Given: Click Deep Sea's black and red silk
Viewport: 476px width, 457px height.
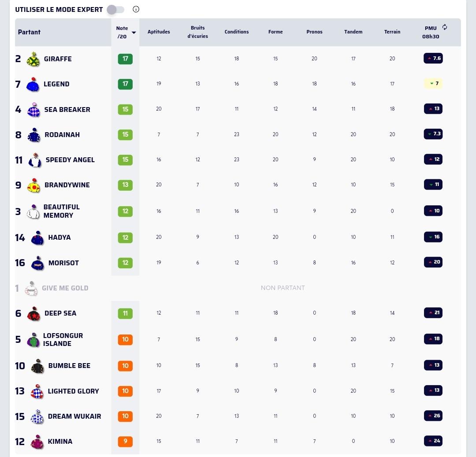Looking at the screenshot, I should pyautogui.click(x=33, y=314).
